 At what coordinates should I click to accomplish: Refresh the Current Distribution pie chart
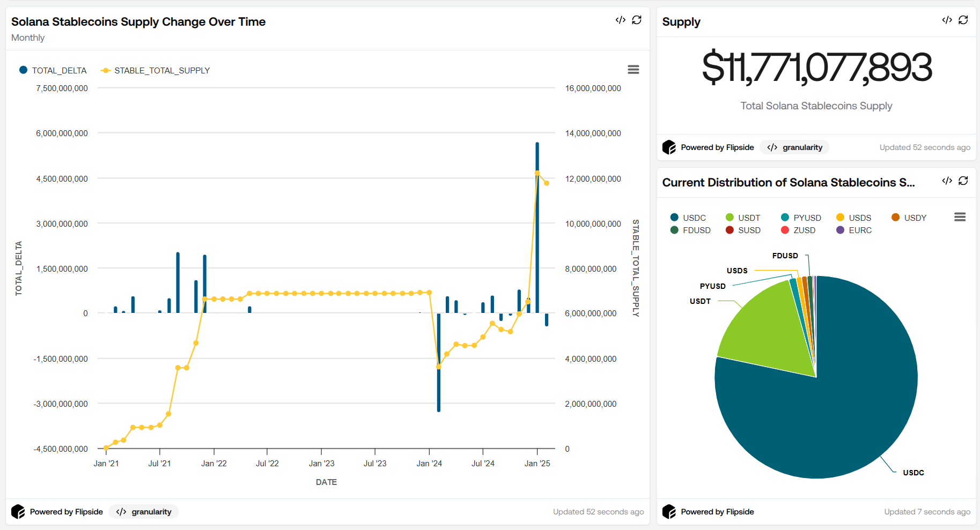(x=963, y=181)
